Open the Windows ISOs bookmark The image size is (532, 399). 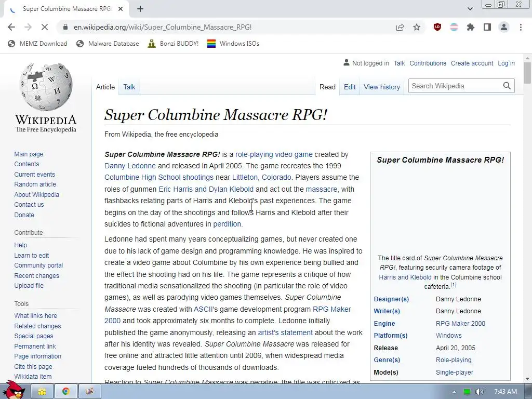[233, 44]
